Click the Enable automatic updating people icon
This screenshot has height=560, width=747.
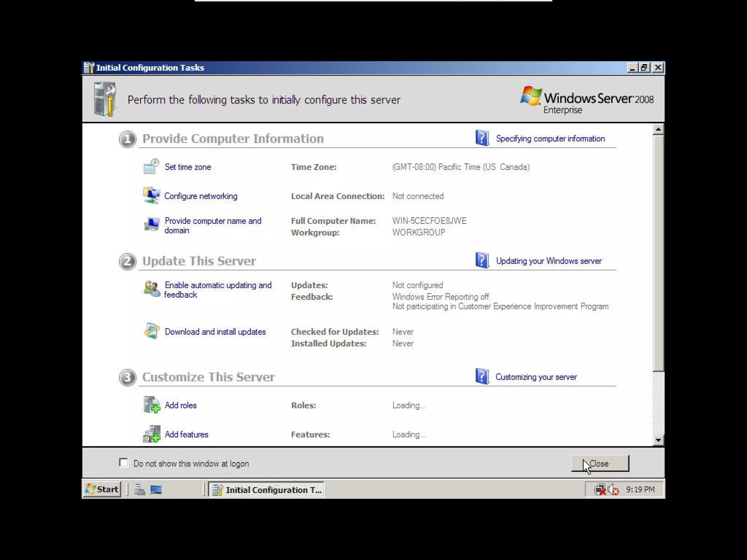coord(151,289)
